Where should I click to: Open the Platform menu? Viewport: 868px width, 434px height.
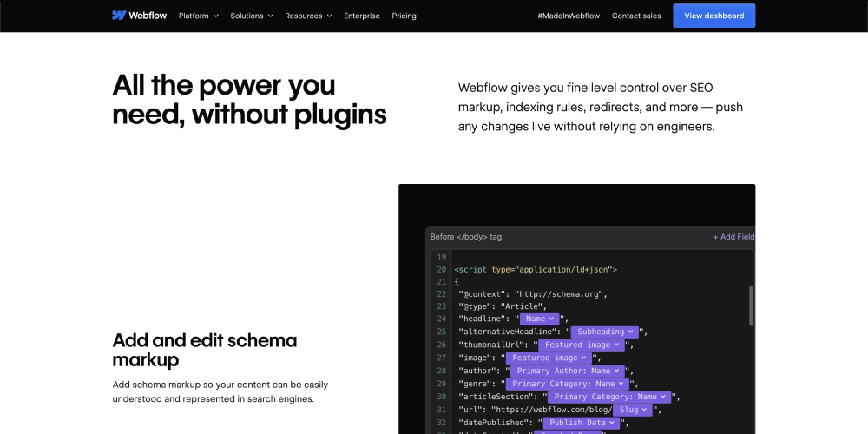tap(198, 16)
